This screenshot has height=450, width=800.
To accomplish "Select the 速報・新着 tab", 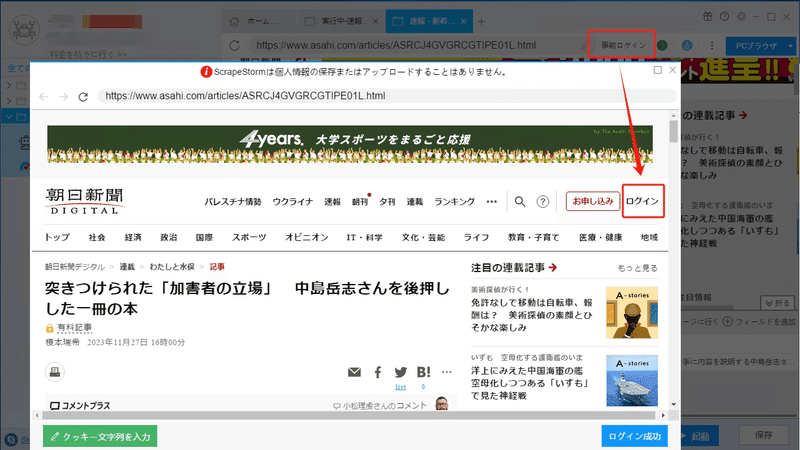I will coord(430,21).
